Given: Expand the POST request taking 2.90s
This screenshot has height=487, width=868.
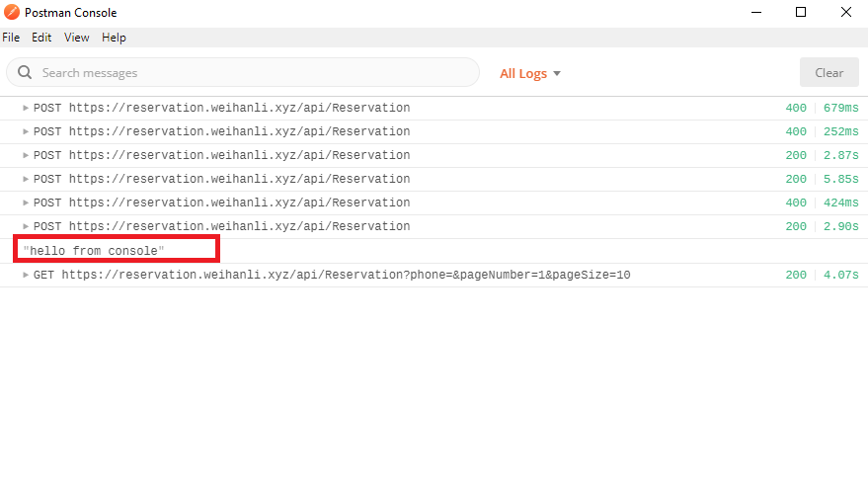Looking at the screenshot, I should tap(26, 226).
